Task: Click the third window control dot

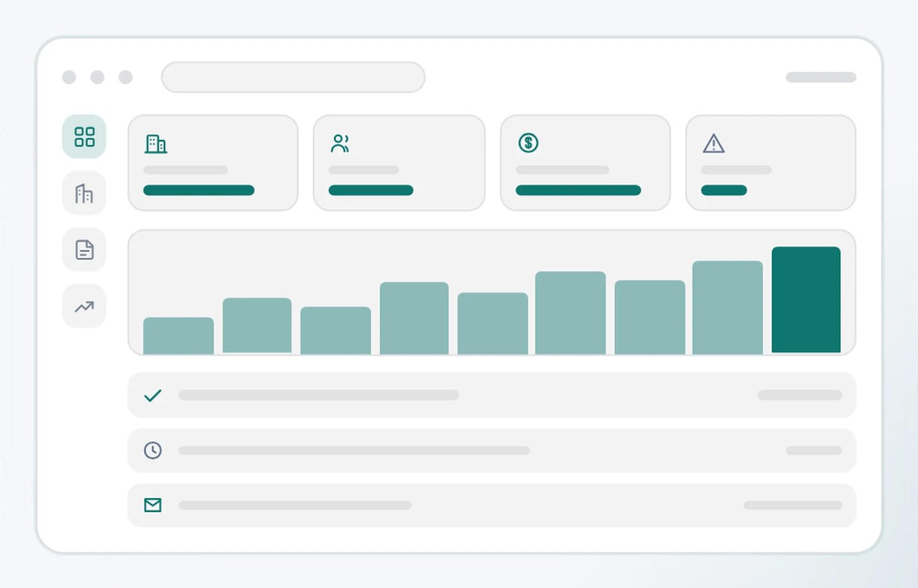Action: pos(126,77)
